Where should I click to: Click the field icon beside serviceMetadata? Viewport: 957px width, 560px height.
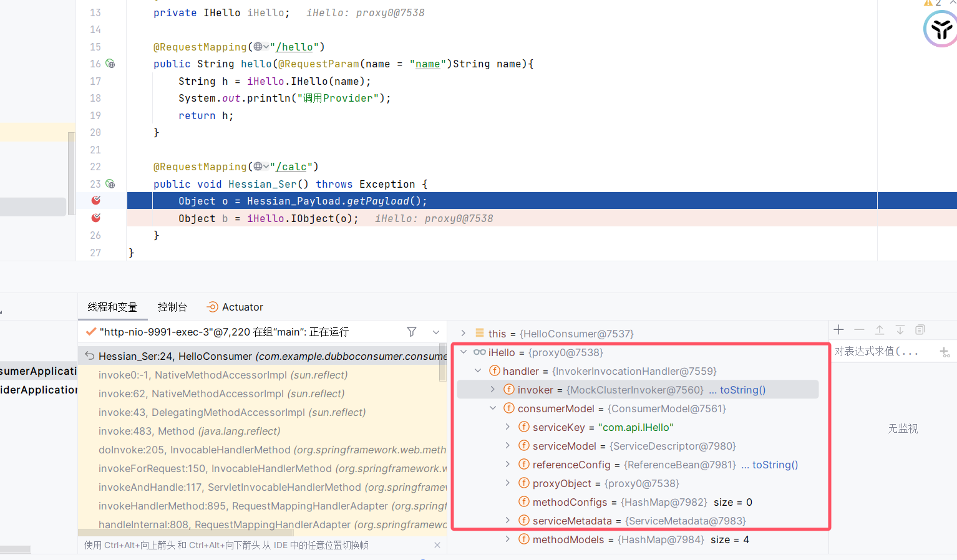point(524,521)
